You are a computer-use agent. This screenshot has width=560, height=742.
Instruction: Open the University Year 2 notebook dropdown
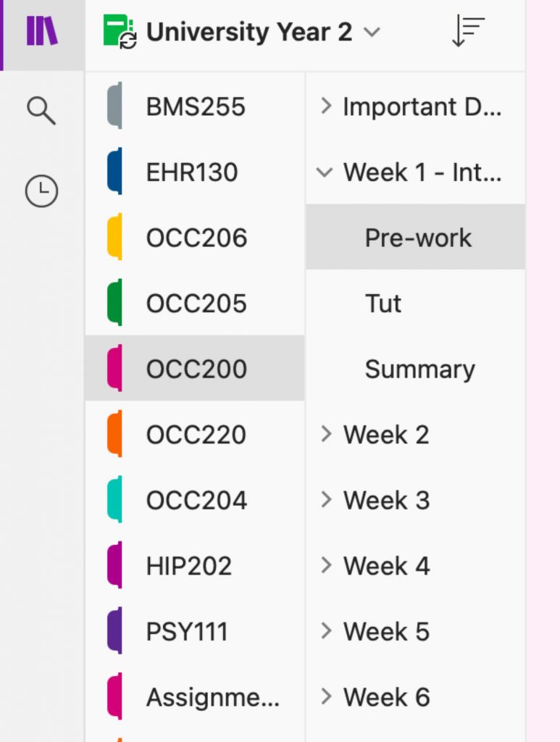[372, 32]
